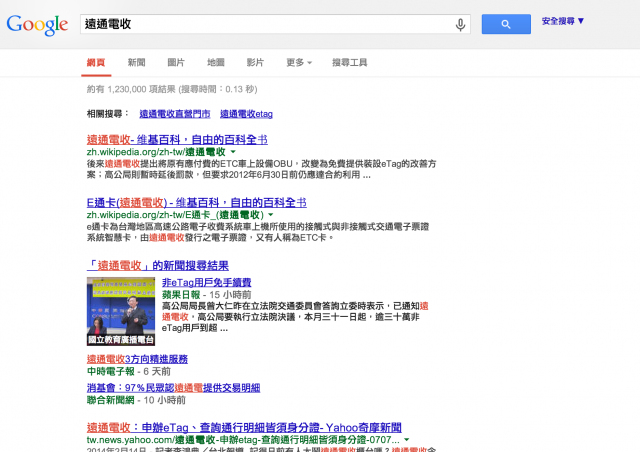Click source label 聯合新聞網
Screen dimensions: 640x452
(111, 400)
